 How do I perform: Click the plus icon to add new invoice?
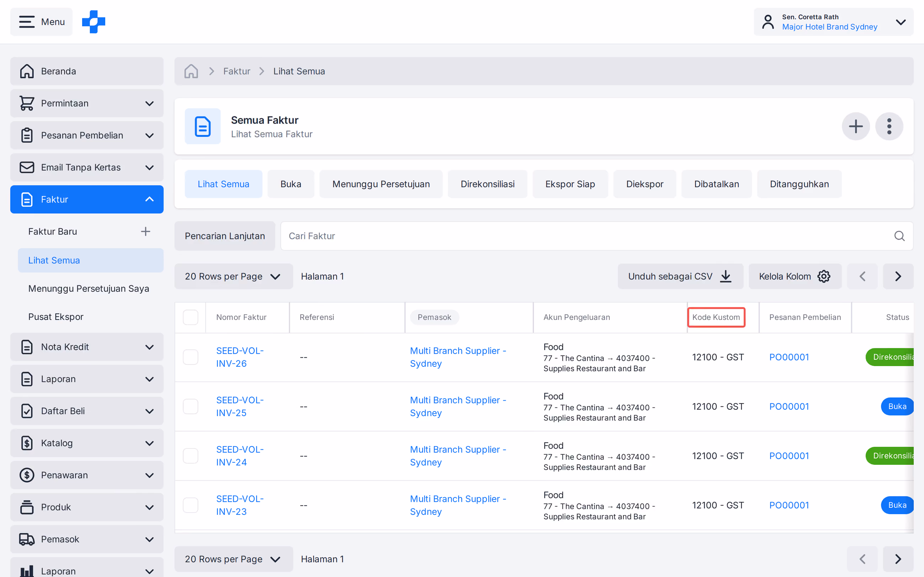[856, 126]
